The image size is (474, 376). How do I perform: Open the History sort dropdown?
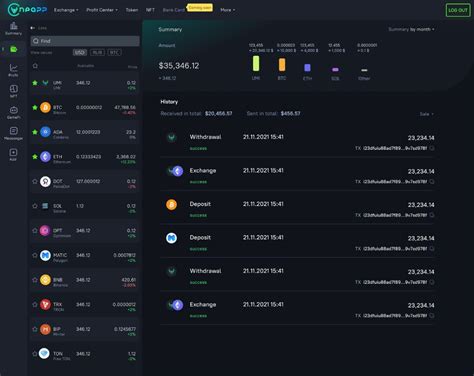click(426, 114)
